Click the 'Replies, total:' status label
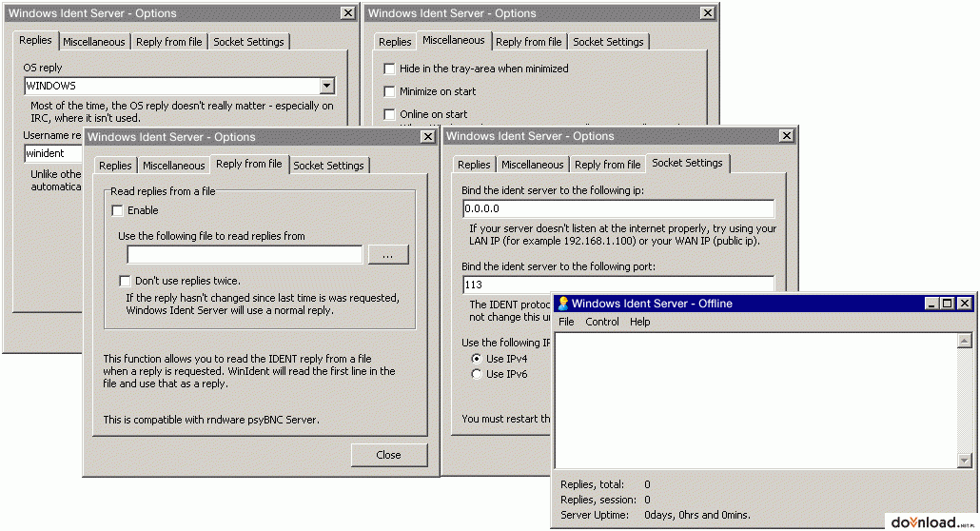 pos(593,484)
